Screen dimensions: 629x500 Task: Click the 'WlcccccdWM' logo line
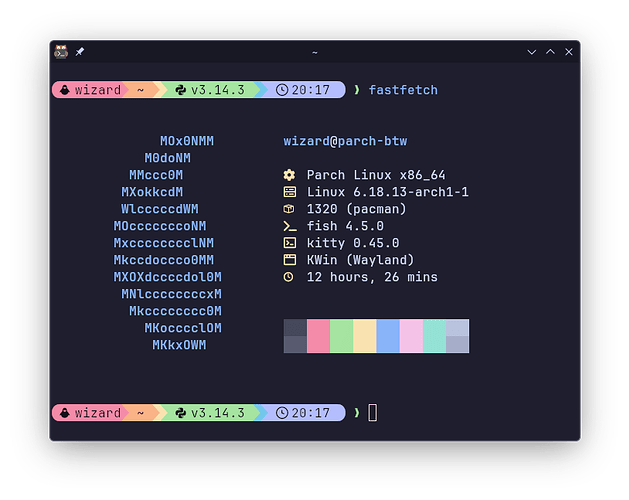pos(160,209)
